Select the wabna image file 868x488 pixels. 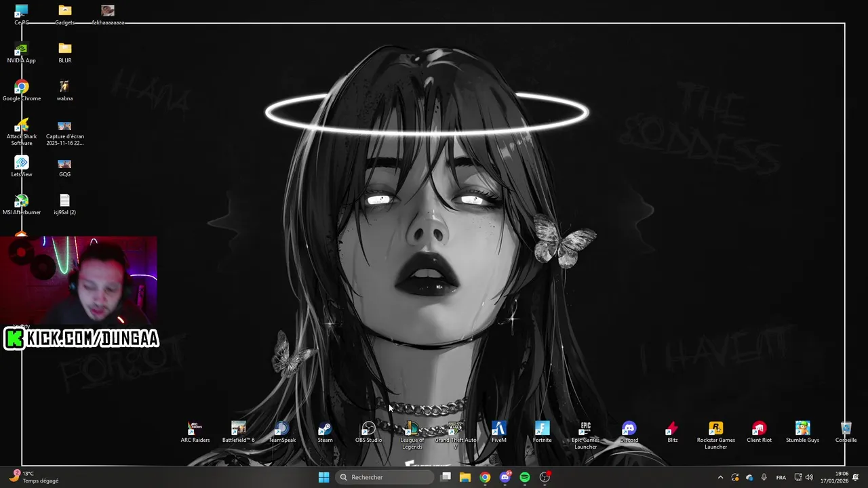(65, 91)
